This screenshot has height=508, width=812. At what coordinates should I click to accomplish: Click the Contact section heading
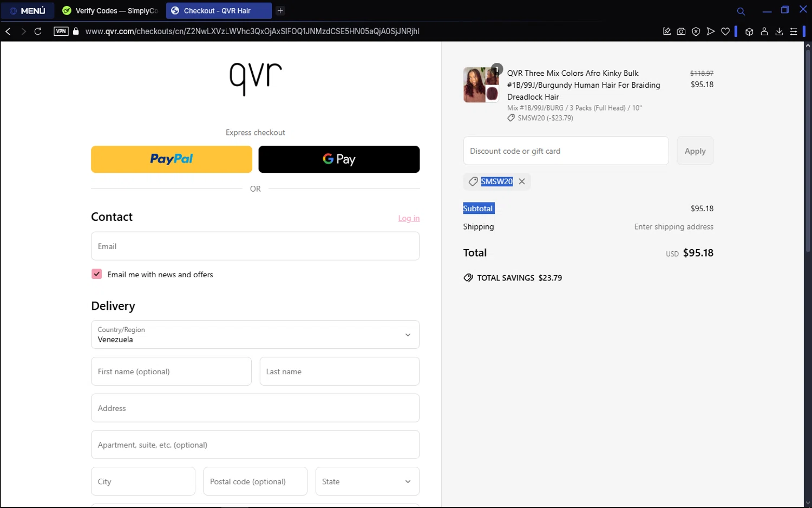pyautogui.click(x=112, y=217)
